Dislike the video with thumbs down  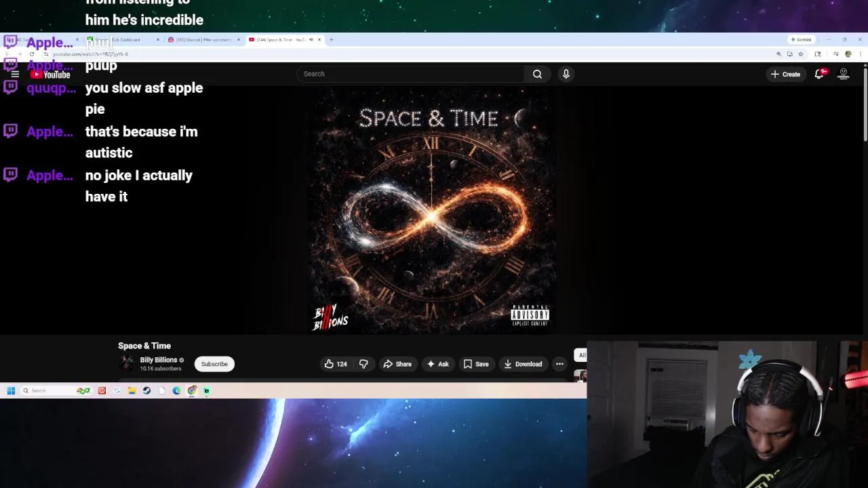(x=363, y=364)
